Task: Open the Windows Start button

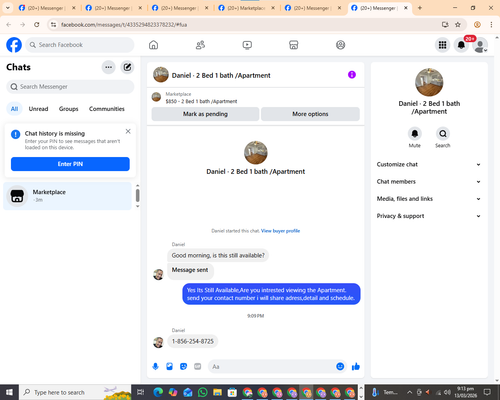Action: 9,392
